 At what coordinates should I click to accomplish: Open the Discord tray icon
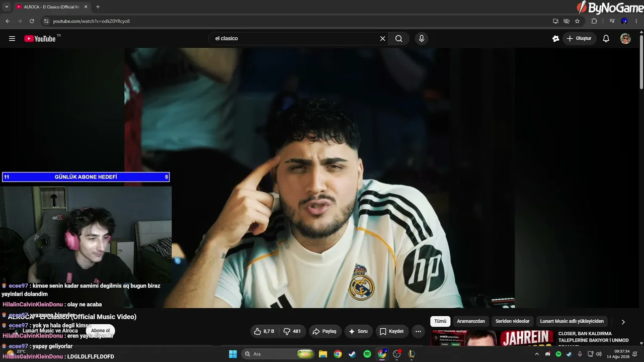548,354
